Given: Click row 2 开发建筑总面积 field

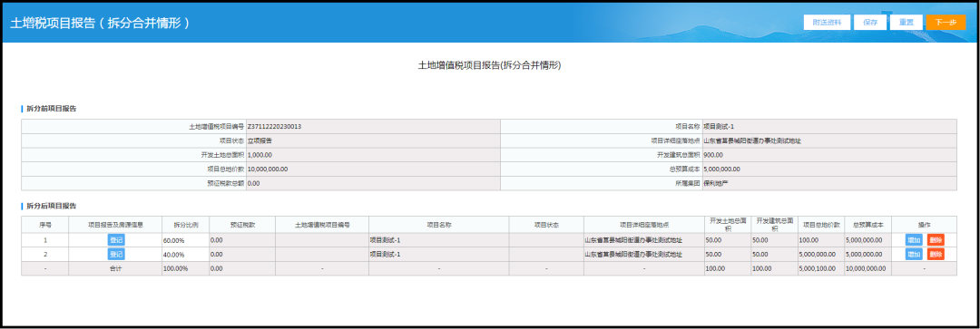Looking at the screenshot, I should pos(774,254).
